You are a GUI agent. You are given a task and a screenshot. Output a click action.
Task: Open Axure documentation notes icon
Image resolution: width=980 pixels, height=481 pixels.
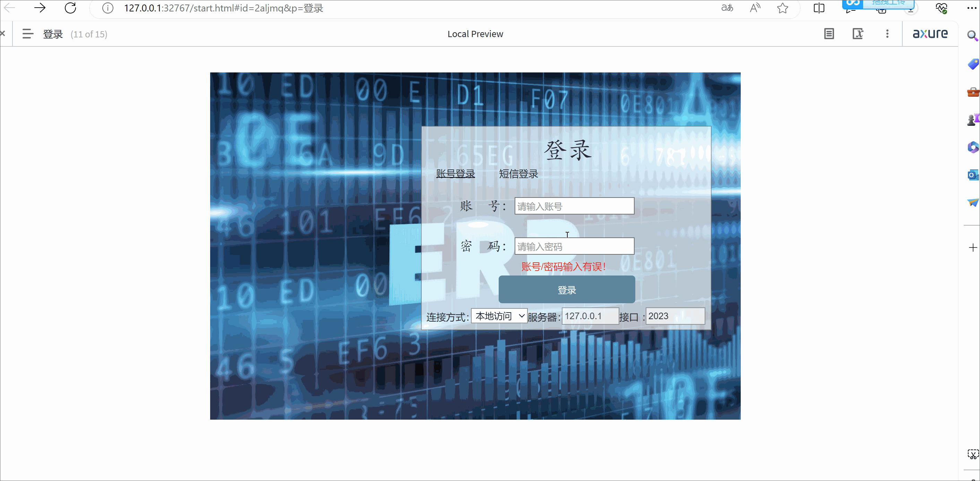(829, 34)
